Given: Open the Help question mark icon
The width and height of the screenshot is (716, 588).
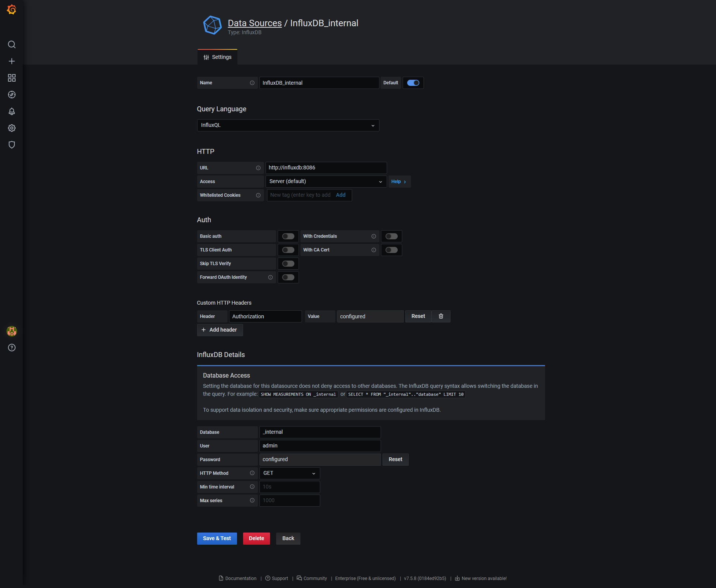Looking at the screenshot, I should (x=11, y=348).
